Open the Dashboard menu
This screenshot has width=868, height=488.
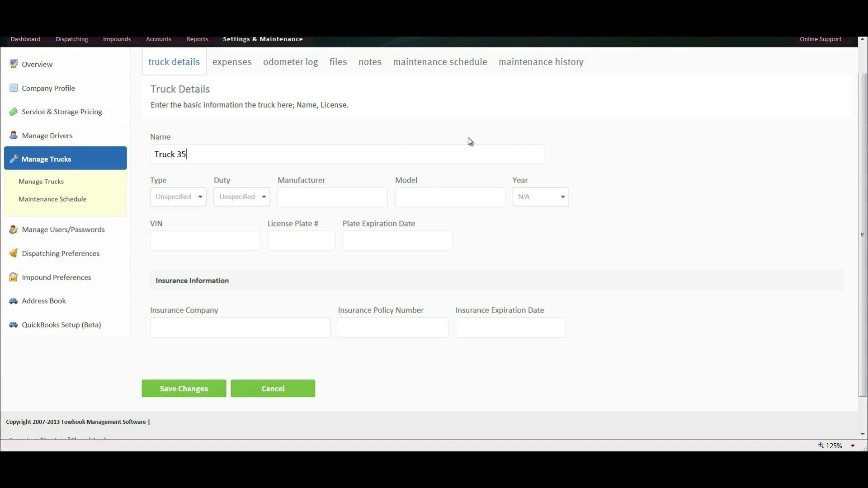pyautogui.click(x=26, y=39)
